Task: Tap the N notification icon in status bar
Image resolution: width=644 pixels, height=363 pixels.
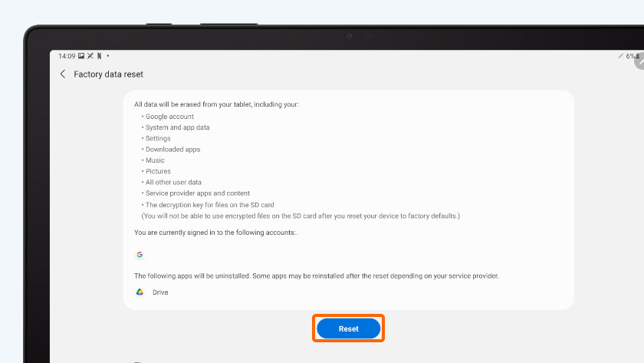Action: coord(99,56)
